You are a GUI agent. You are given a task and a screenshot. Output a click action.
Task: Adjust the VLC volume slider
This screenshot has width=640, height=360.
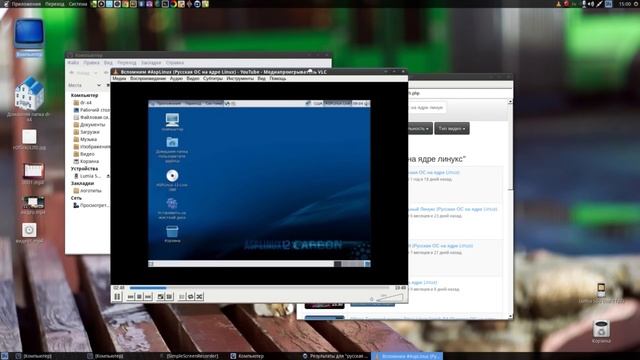pos(389,298)
